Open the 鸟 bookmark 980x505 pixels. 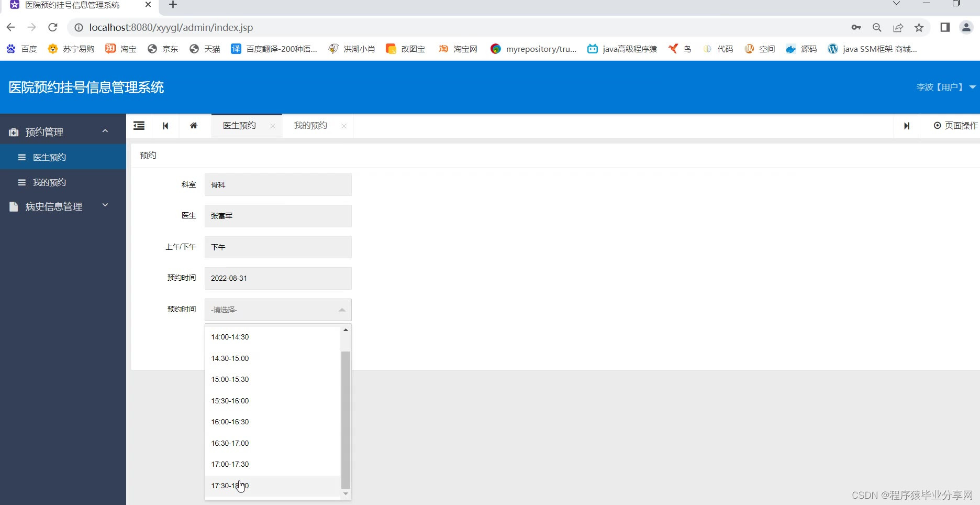pos(680,49)
